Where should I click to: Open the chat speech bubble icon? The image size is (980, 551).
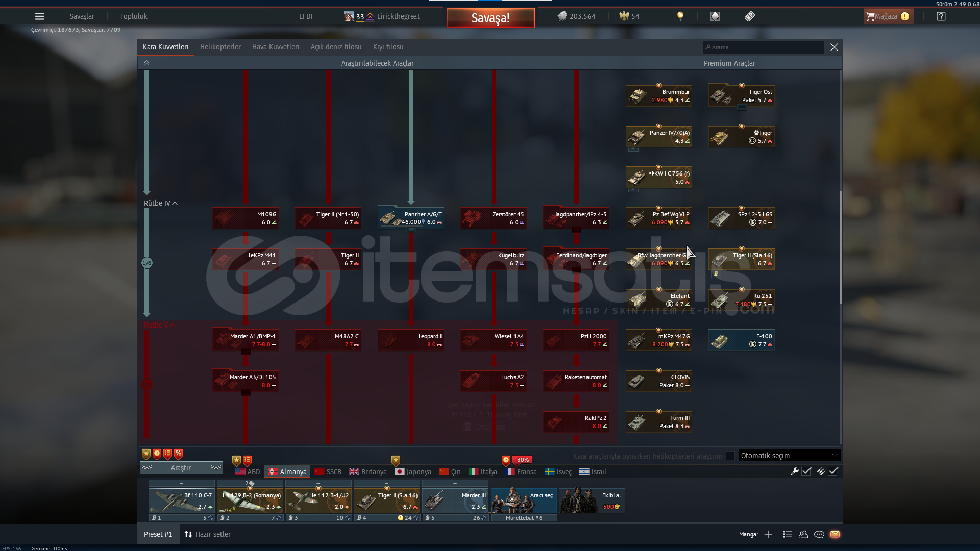tap(819, 534)
